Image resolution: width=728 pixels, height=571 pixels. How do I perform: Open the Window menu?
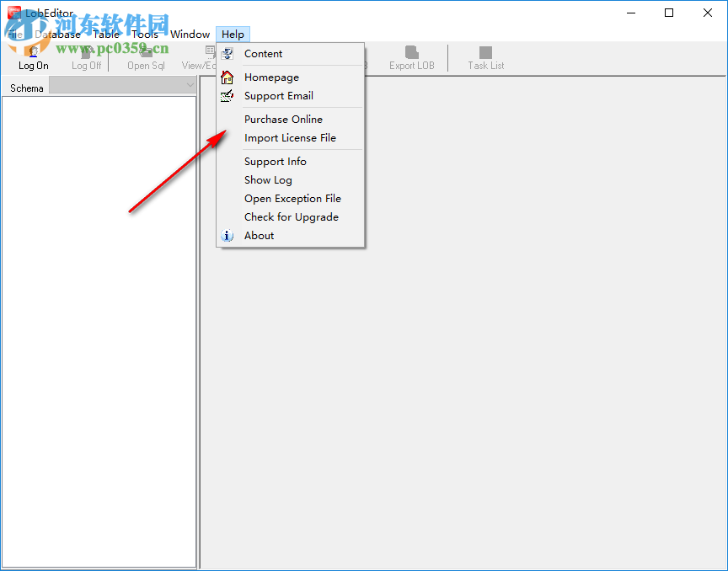click(x=190, y=34)
